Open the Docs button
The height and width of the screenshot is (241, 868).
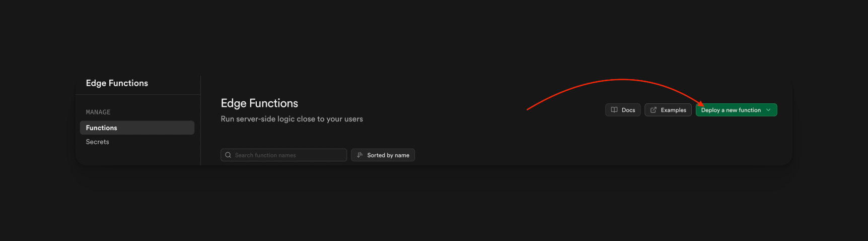pos(623,110)
